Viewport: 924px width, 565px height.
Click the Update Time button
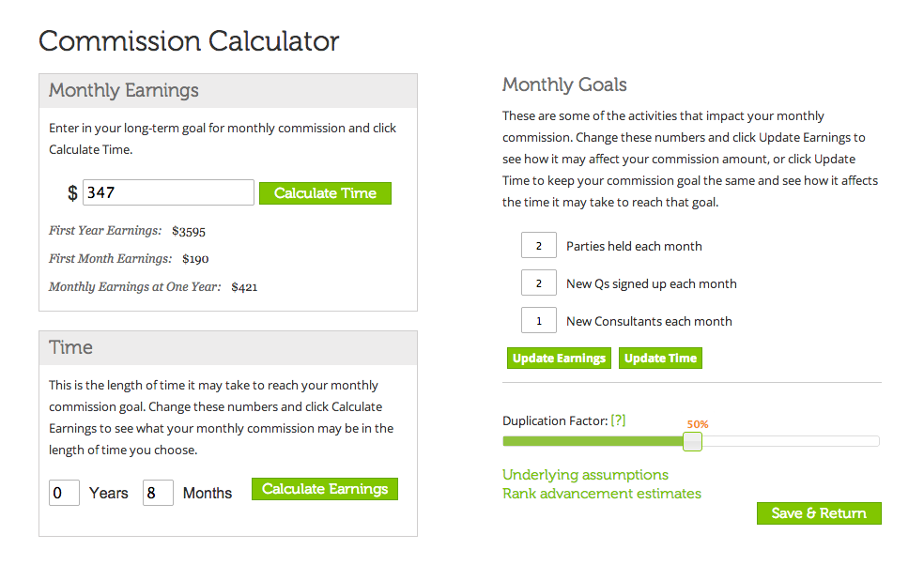[x=660, y=359]
